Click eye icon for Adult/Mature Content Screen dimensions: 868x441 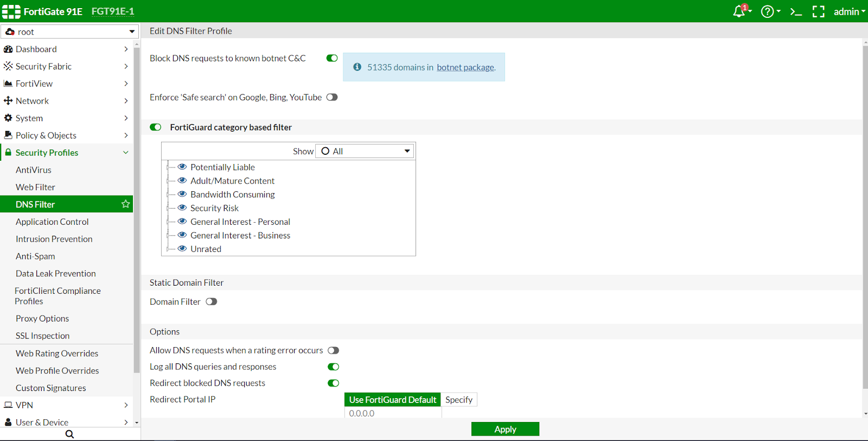pyautogui.click(x=182, y=180)
